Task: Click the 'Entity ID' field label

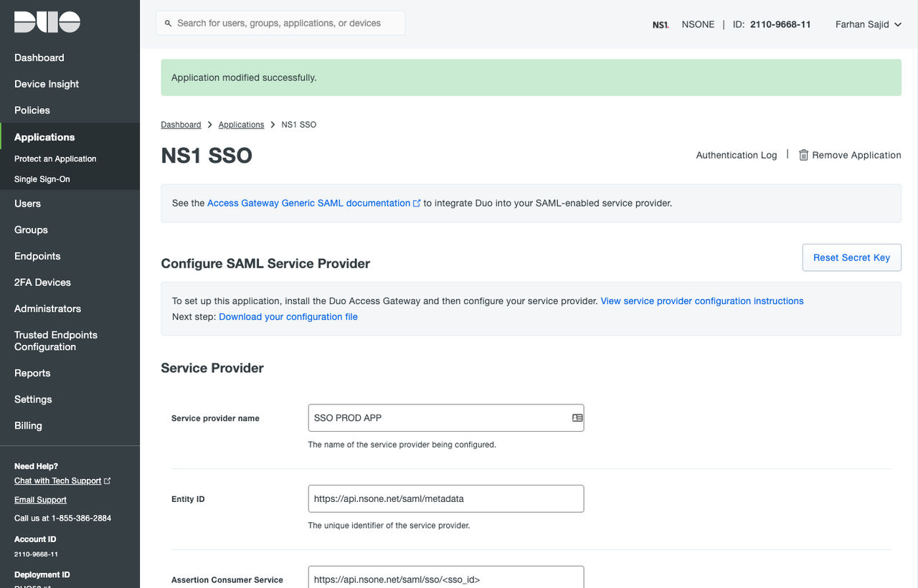Action: pos(188,499)
